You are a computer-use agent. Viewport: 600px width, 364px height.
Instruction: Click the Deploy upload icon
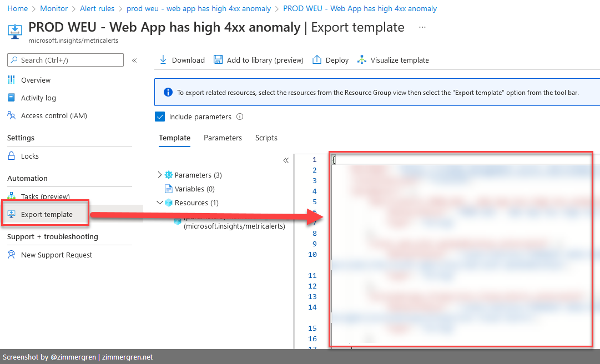[x=317, y=59]
